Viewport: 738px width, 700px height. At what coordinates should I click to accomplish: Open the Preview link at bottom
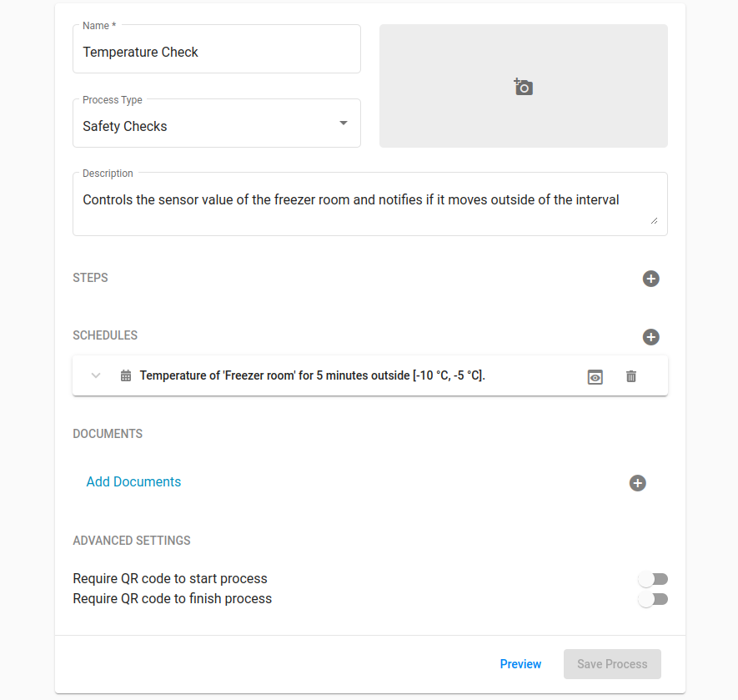(x=520, y=664)
